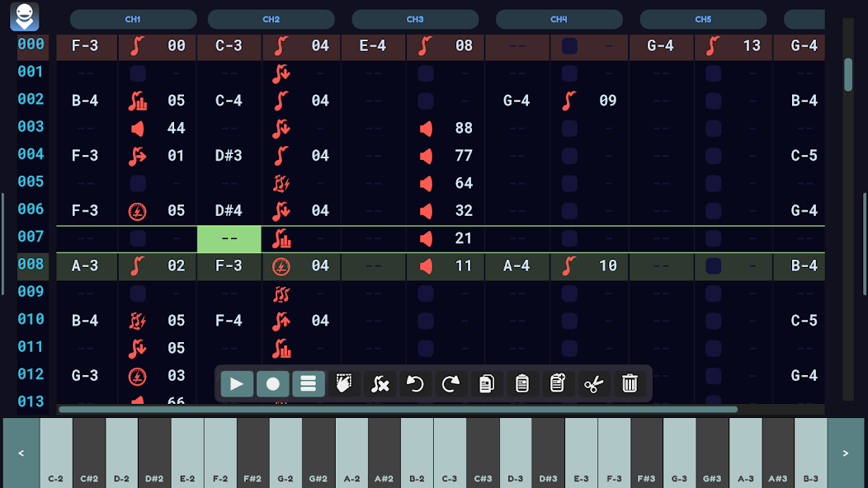Open the app menu via the top-left logo
The width and height of the screenshot is (868, 488).
point(25,16)
